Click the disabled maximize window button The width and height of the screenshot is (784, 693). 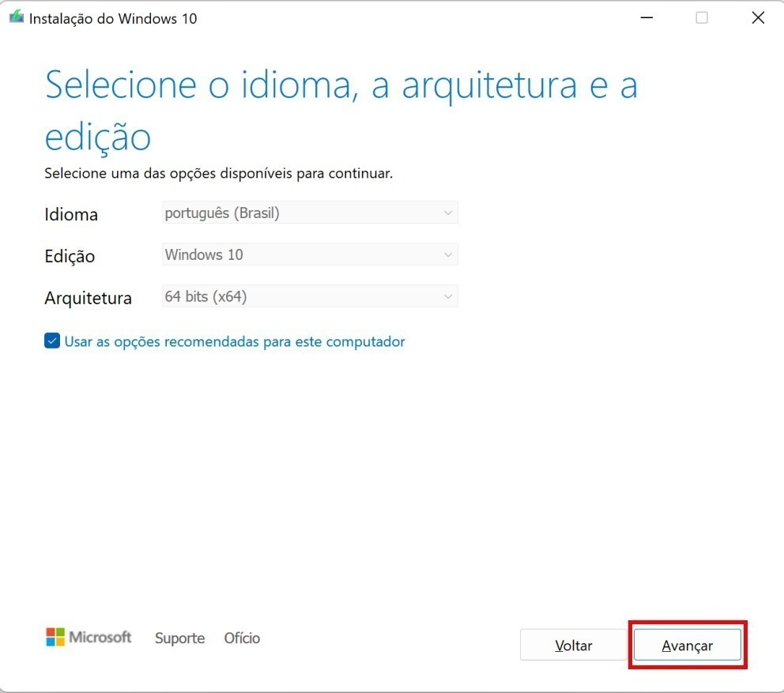pos(702,18)
